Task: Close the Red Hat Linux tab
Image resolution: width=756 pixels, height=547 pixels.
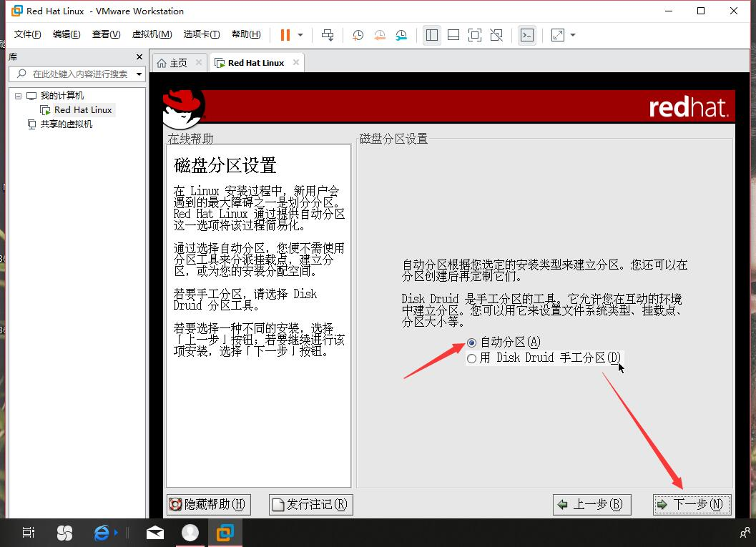Action: [296, 62]
